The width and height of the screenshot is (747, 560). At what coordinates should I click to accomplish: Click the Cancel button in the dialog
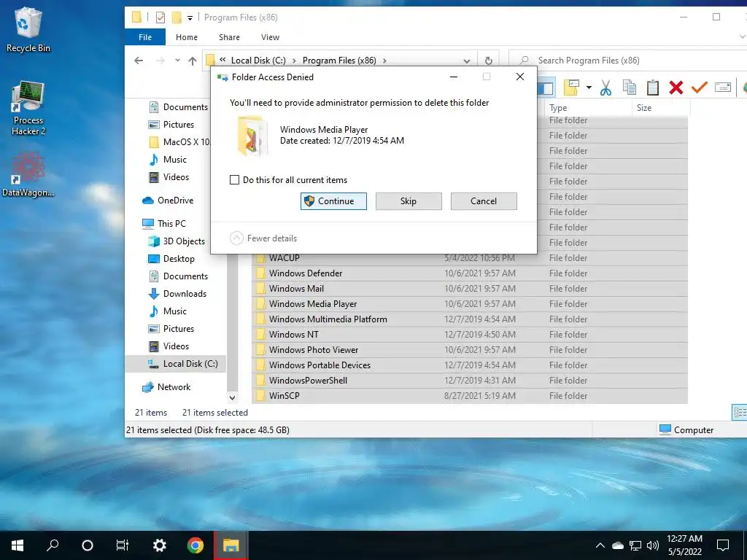[484, 201]
